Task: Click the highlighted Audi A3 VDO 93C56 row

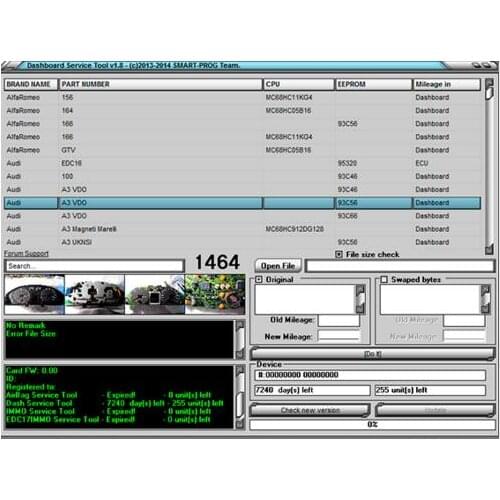Action: click(x=242, y=203)
